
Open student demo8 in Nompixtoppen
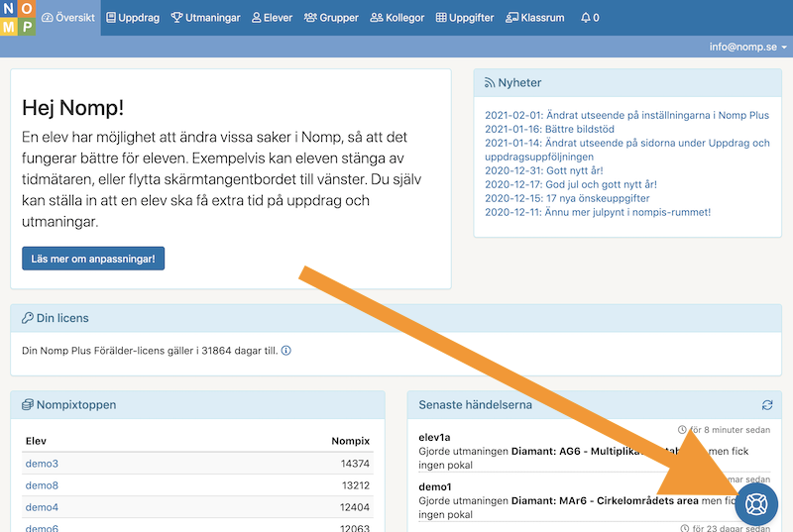(42, 485)
